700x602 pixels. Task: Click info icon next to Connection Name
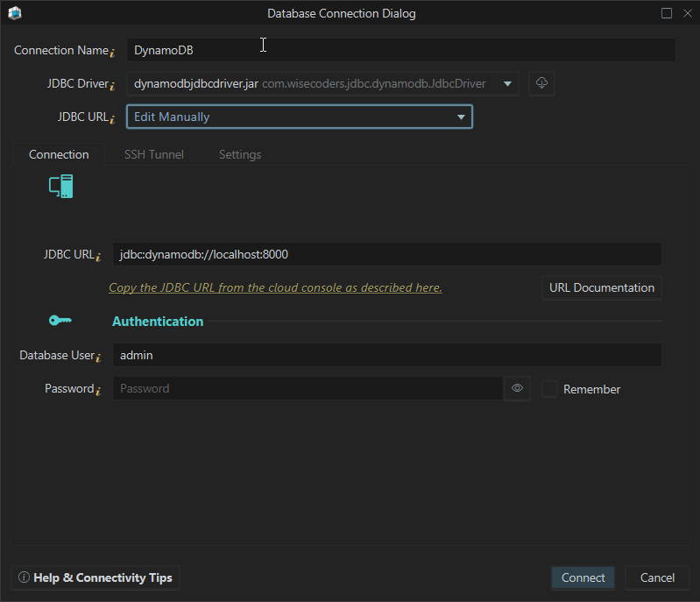(112, 53)
